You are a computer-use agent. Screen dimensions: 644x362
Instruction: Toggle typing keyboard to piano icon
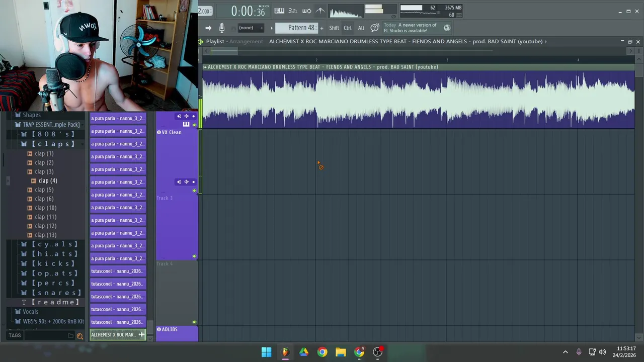(x=279, y=11)
